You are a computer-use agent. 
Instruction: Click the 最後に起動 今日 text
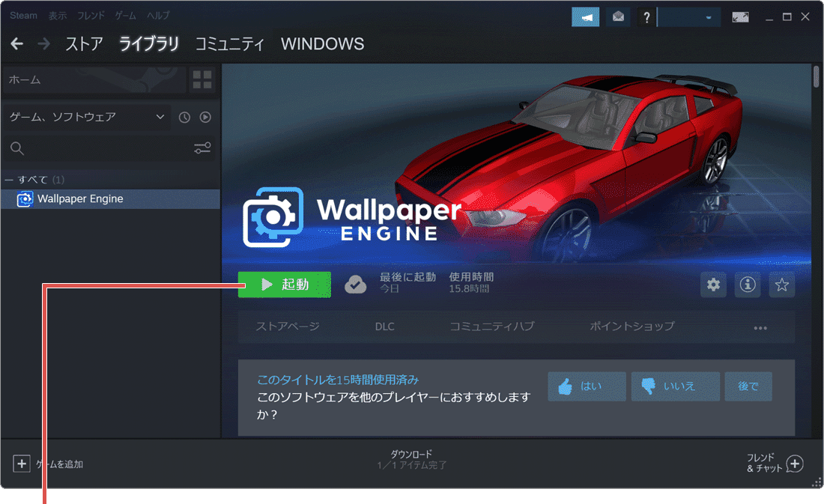408,283
